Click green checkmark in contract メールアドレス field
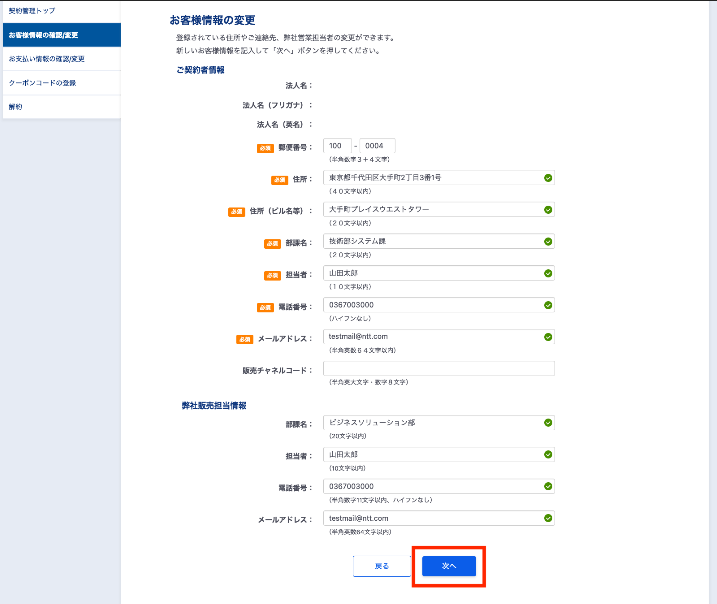This screenshot has height=604, width=717. [548, 337]
